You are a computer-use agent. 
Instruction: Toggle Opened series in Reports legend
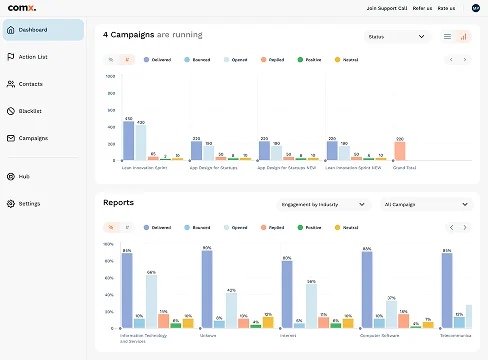pyautogui.click(x=236, y=227)
